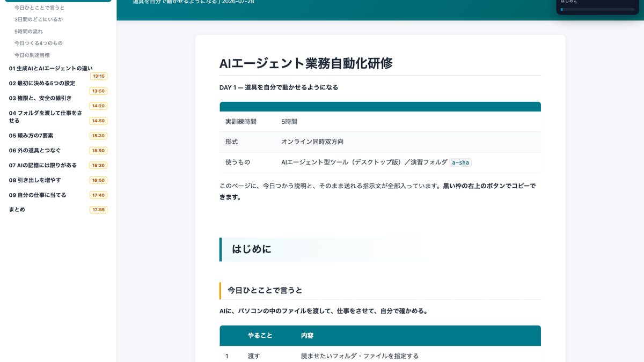Click the 14:50 time badge
The image size is (644, 362).
pyautogui.click(x=98, y=121)
